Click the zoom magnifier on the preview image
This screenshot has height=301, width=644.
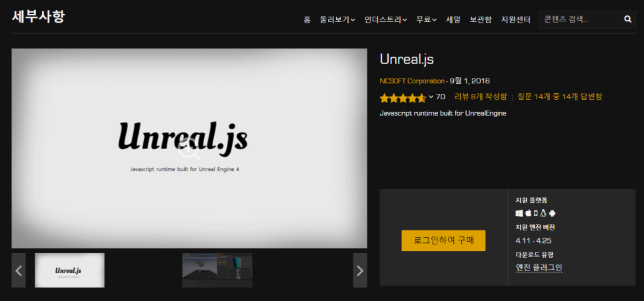(x=190, y=149)
